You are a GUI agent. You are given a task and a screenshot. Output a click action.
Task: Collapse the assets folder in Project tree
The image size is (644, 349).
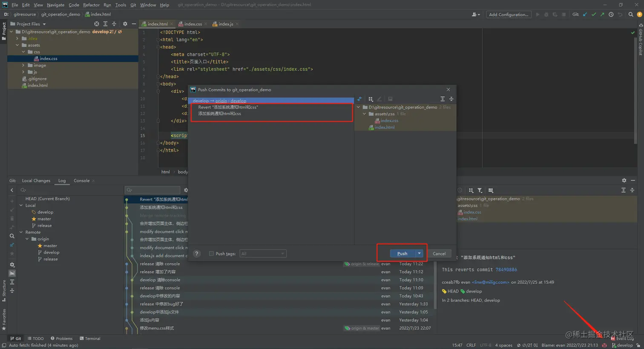tap(17, 45)
